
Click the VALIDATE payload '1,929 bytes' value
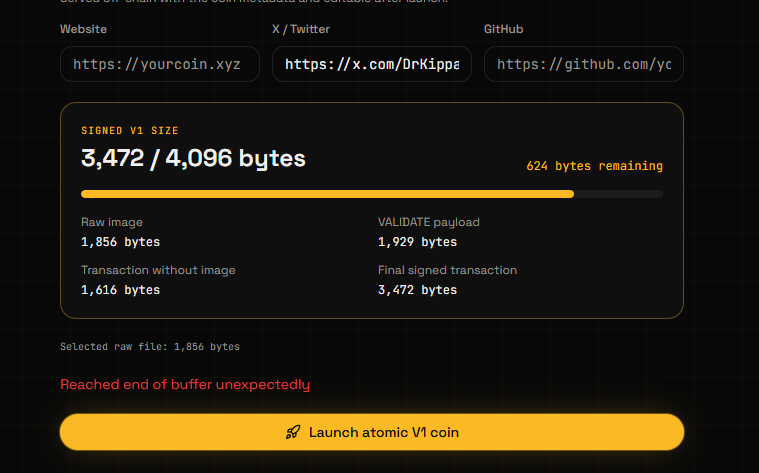click(x=417, y=242)
